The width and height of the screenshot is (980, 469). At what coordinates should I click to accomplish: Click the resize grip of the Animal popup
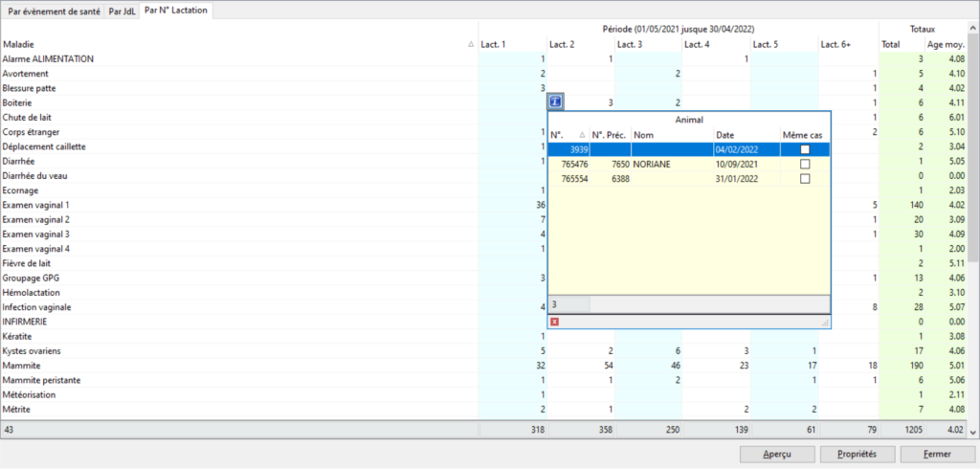[x=825, y=323]
